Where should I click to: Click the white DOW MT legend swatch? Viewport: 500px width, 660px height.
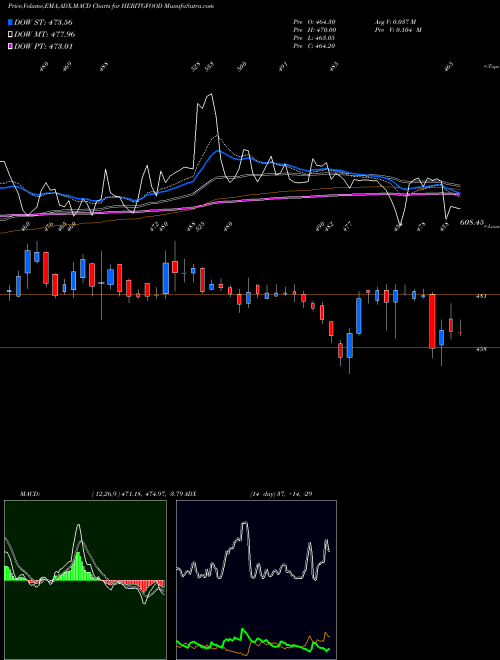pyautogui.click(x=10, y=35)
